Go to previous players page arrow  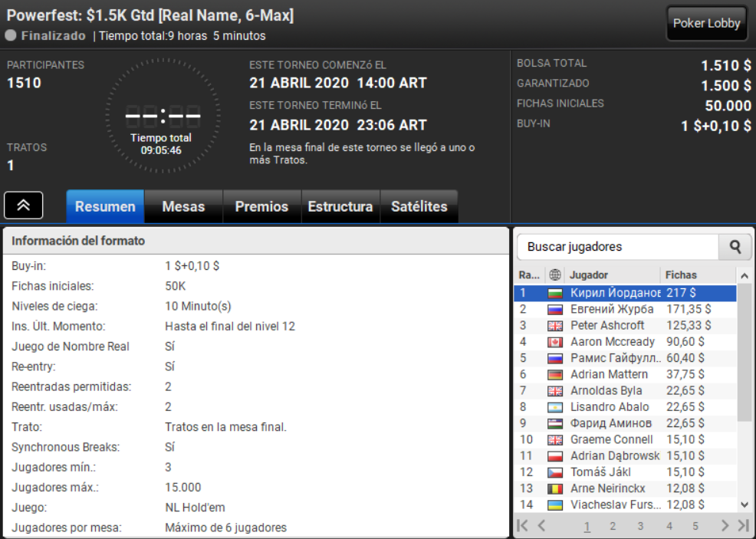542,525
